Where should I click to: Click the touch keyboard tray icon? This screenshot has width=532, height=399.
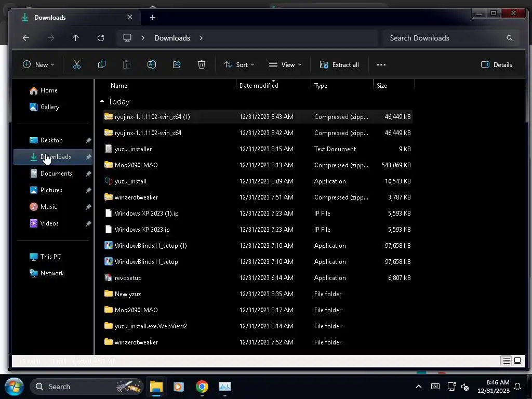[x=435, y=387]
